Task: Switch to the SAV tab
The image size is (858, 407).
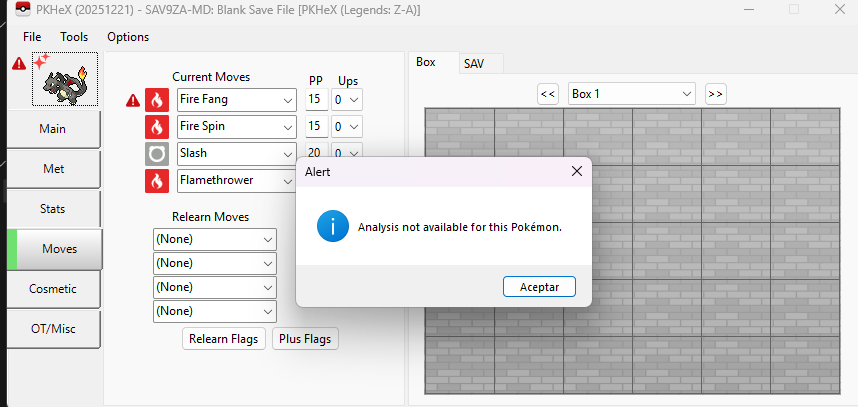Action: click(473, 63)
